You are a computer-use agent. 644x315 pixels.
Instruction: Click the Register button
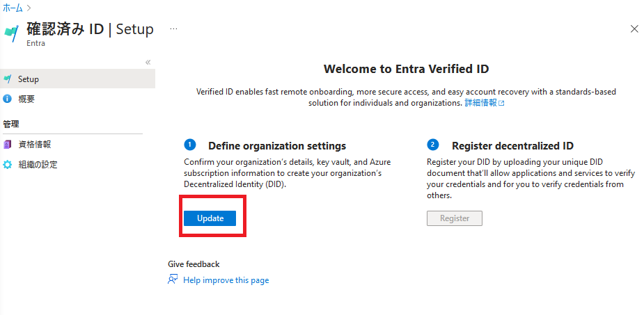click(454, 218)
